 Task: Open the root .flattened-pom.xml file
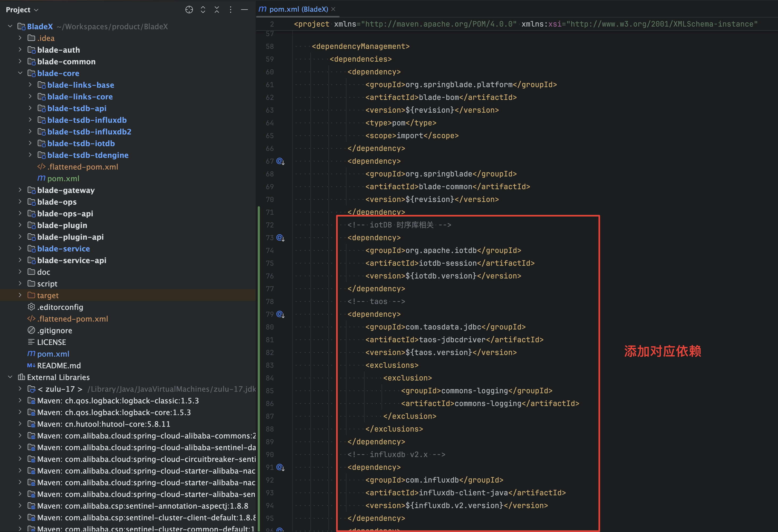(x=73, y=319)
